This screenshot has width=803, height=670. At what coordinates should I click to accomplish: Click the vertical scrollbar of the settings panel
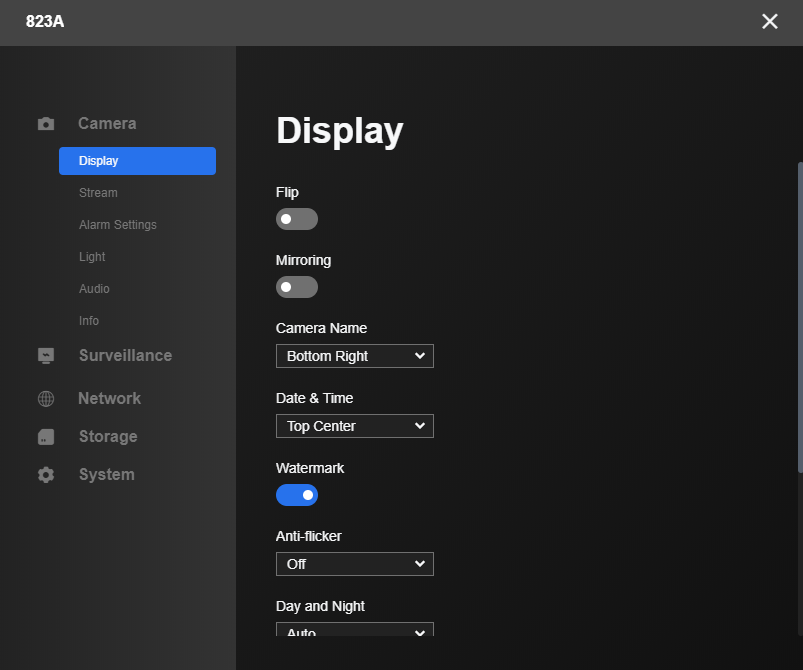[x=800, y=318]
